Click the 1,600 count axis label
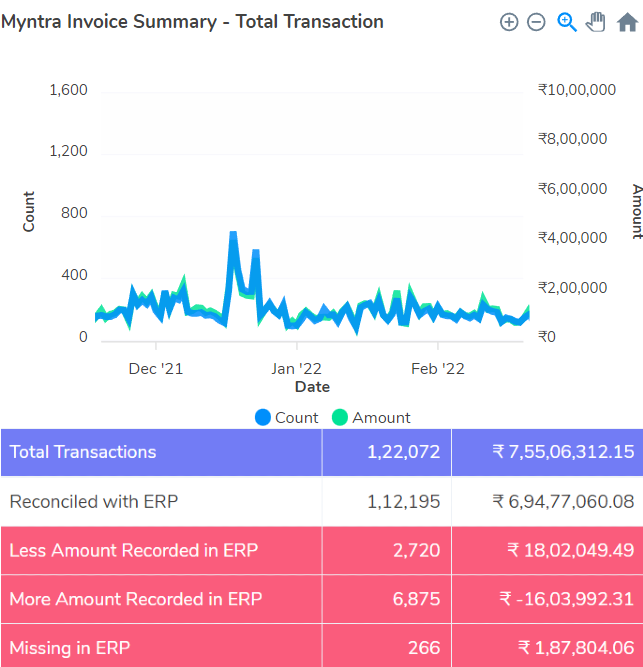643x667 pixels. (x=68, y=90)
